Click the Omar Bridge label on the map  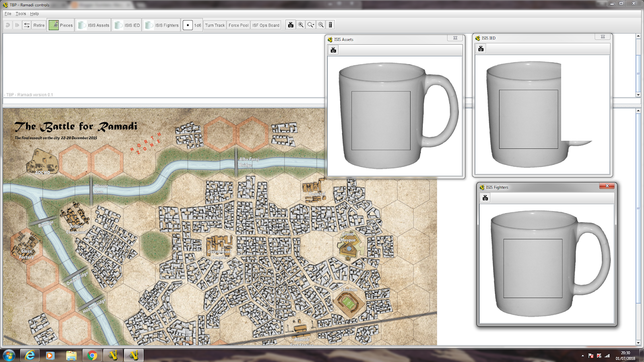(77, 278)
